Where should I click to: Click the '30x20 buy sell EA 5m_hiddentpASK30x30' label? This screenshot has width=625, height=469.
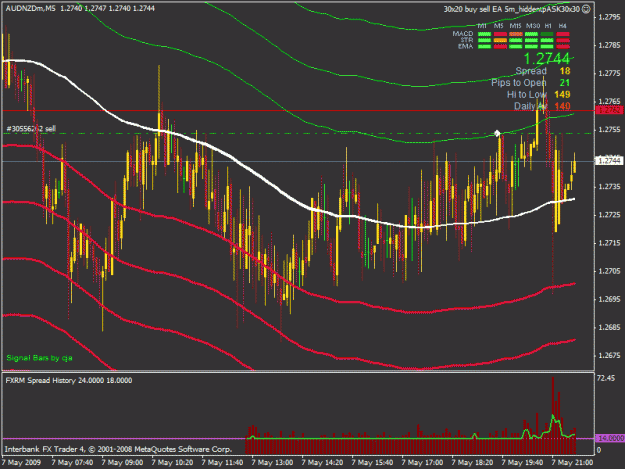(511, 9)
